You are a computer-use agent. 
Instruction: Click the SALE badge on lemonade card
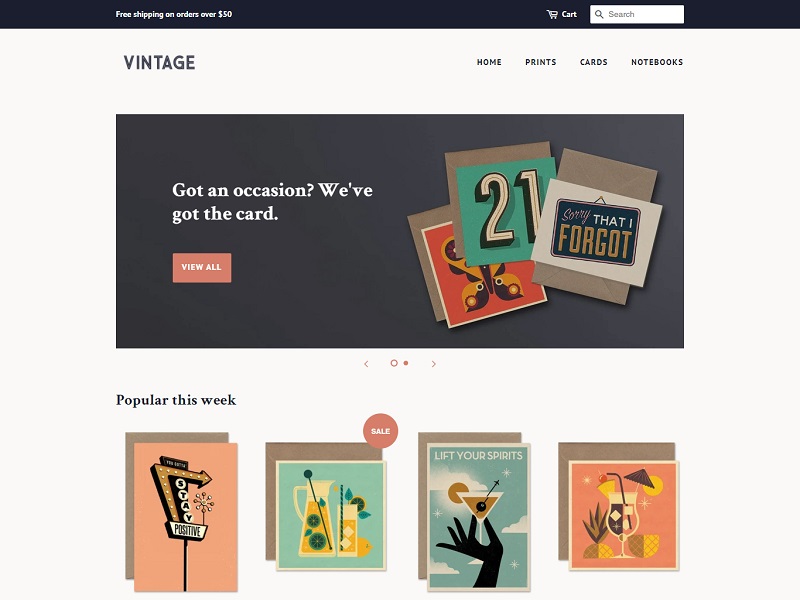(x=381, y=431)
